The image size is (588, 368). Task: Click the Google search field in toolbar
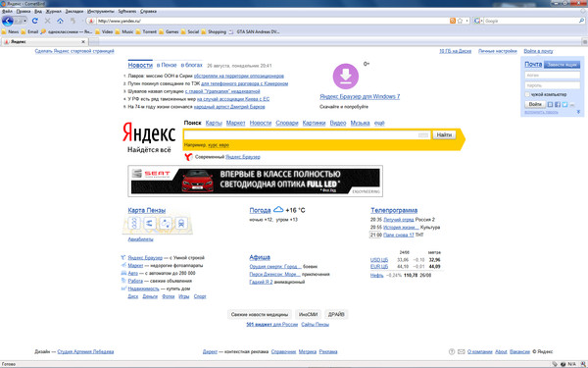point(530,21)
